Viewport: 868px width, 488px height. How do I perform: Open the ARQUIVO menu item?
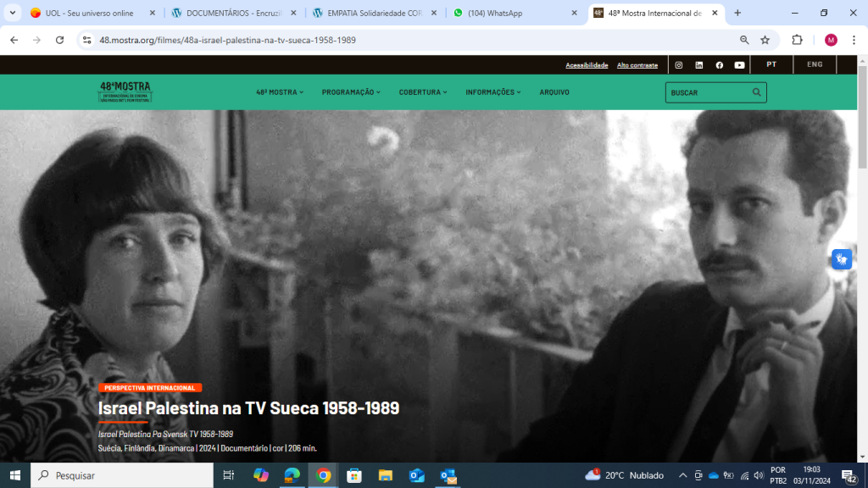554,92
